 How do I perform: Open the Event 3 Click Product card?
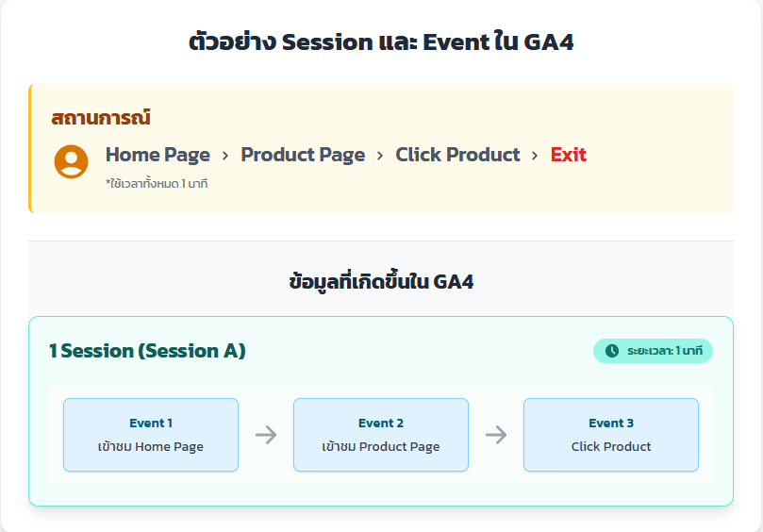point(611,435)
